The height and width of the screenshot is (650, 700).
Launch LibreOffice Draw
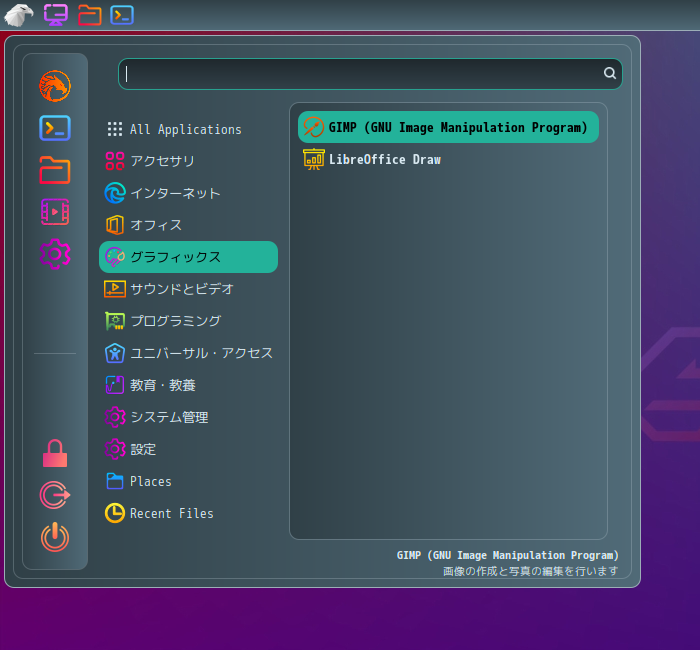tap(448, 159)
